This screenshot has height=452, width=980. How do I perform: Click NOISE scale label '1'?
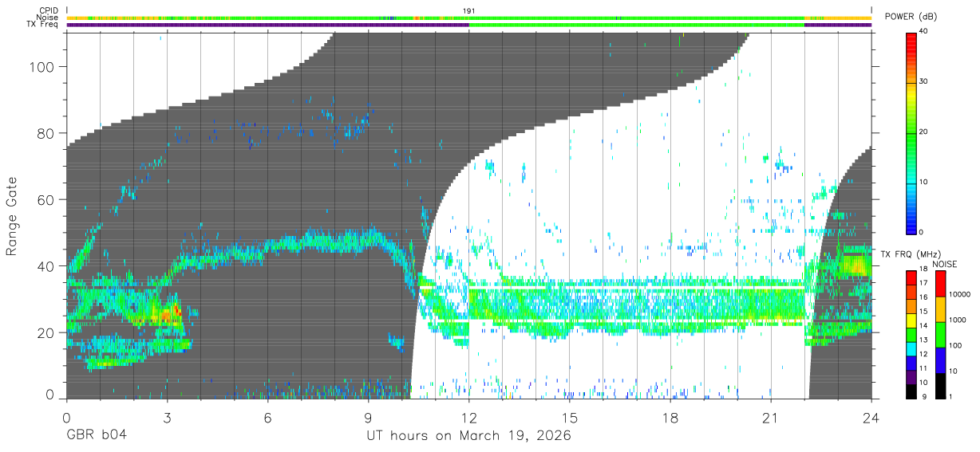[x=952, y=397]
